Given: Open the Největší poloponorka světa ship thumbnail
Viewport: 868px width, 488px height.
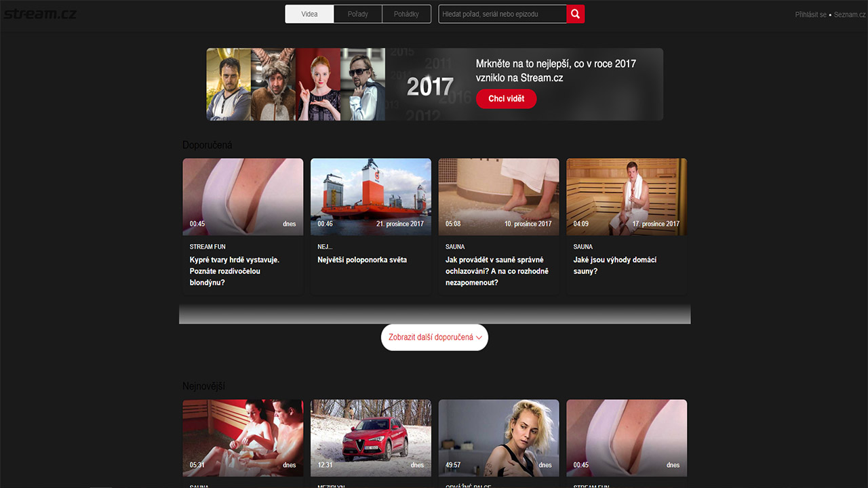Looking at the screenshot, I should click(371, 197).
